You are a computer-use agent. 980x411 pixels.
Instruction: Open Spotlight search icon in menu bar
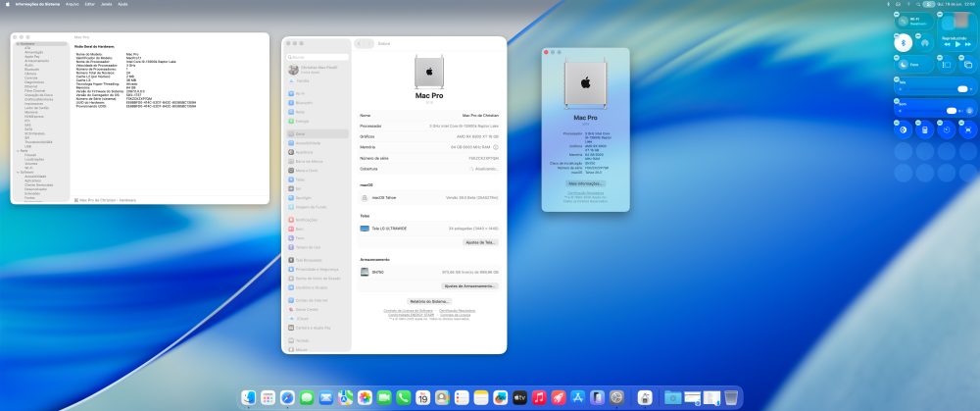pyautogui.click(x=916, y=4)
